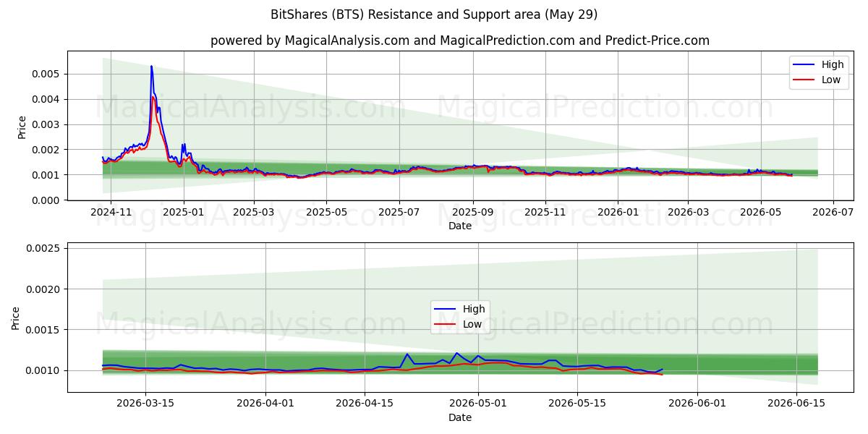
Task: Click 'High' in the bottom chart legend
Action: point(474,309)
